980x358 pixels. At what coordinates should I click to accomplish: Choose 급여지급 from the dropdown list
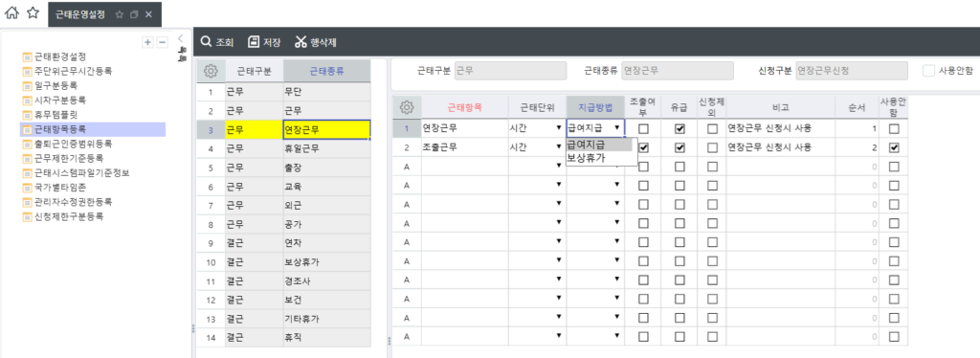(x=599, y=145)
